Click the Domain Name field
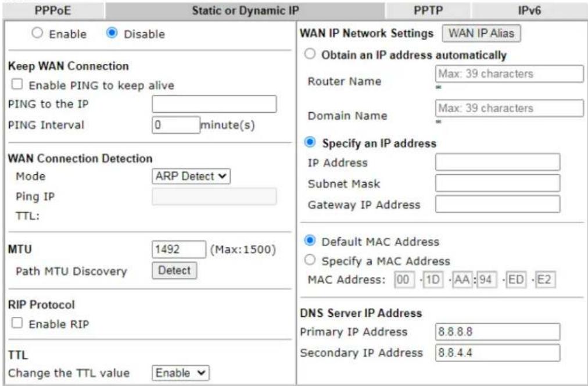The width and height of the screenshot is (588, 386). click(509, 108)
